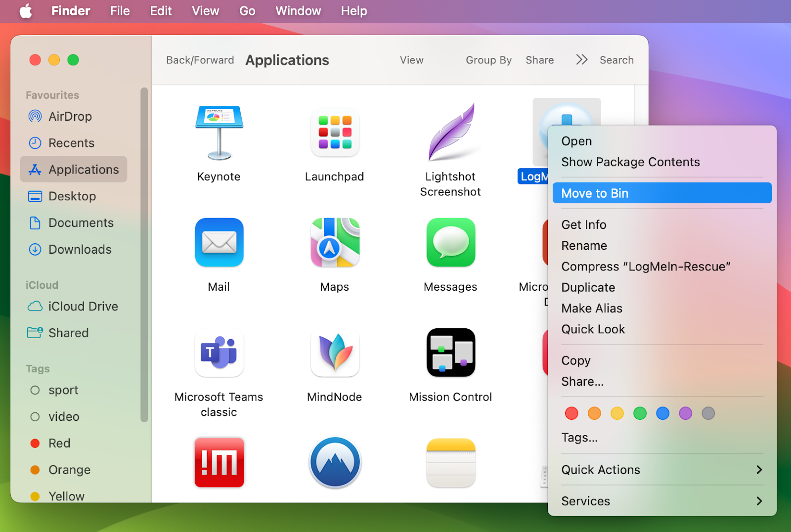Select the Microsoft Teams classic icon
This screenshot has width=791, height=532.
coord(219,353)
